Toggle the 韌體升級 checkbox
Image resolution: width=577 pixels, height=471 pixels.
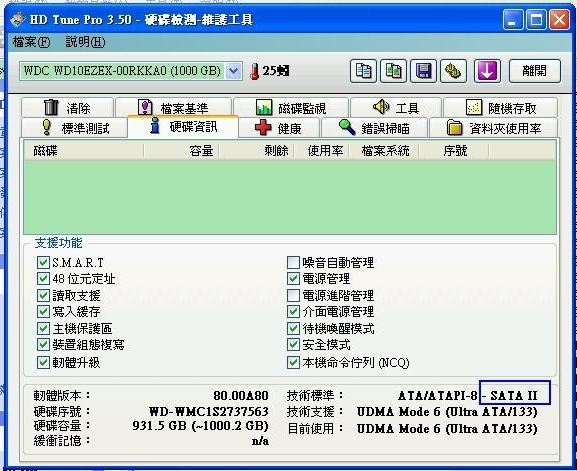coord(43,362)
